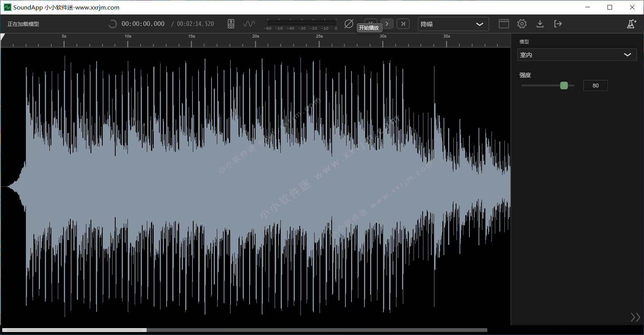
Task: Click the loading spinner icon
Action: tap(112, 24)
